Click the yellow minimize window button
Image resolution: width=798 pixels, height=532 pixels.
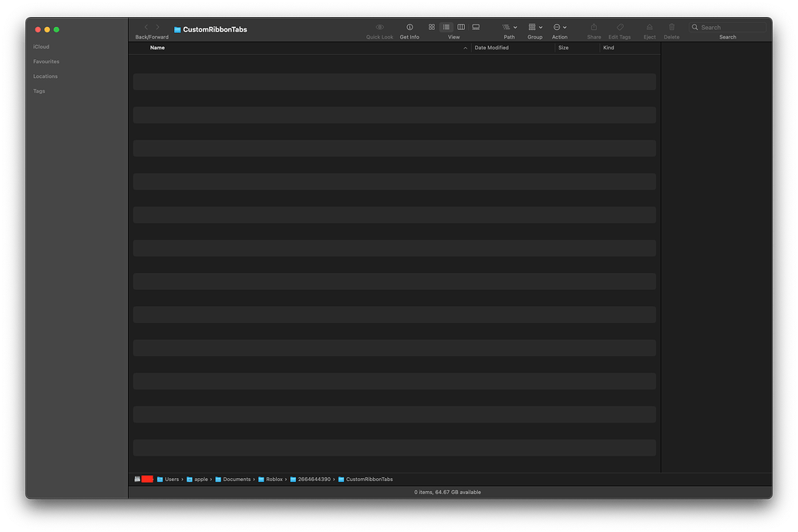tap(47, 29)
